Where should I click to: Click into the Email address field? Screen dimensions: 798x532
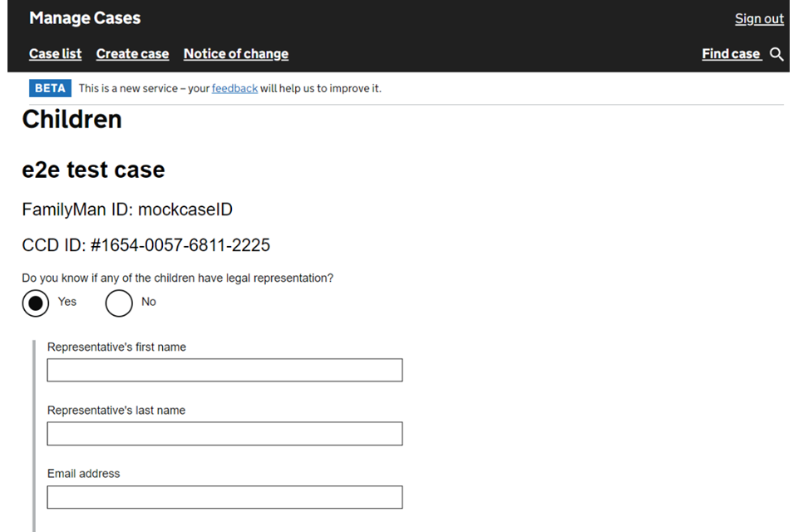tap(224, 497)
